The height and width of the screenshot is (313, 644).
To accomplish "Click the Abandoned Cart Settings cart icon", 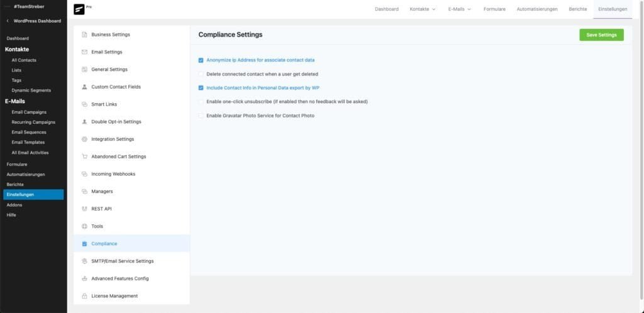I will (x=84, y=156).
